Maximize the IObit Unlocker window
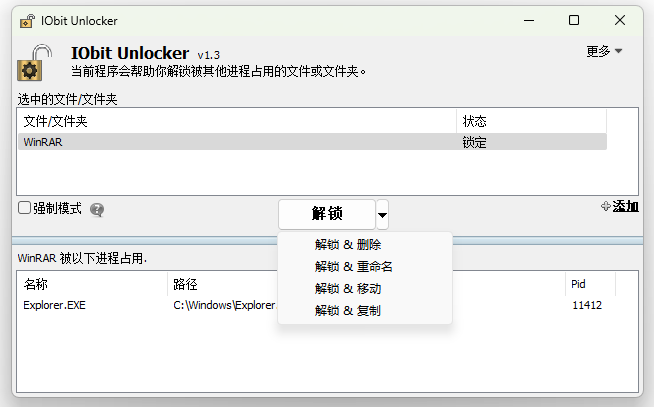 (x=574, y=20)
